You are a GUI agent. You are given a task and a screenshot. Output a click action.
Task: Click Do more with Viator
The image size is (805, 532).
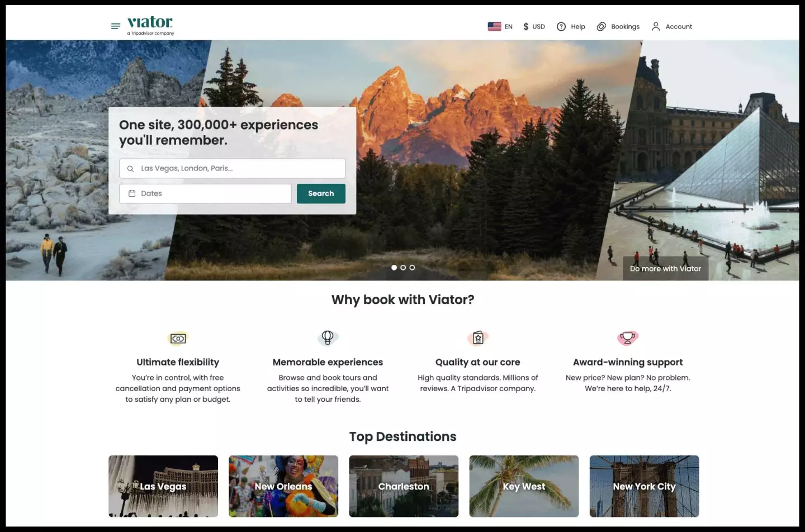[x=665, y=268]
